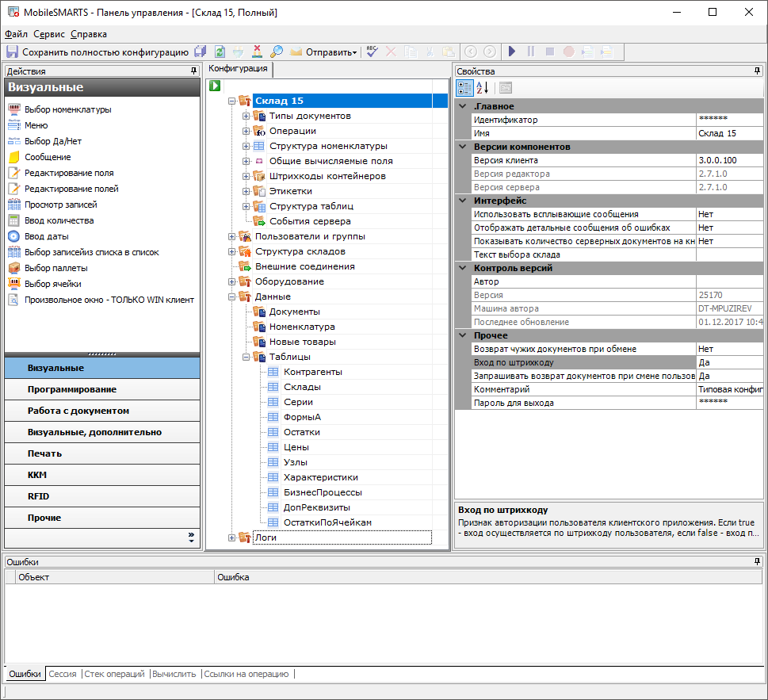Open the Печать action group
Screen dimensions: 768x700
point(102,453)
